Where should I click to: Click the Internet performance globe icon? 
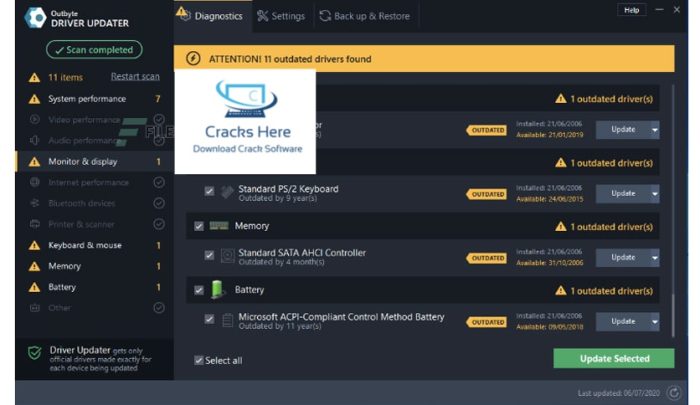click(x=34, y=182)
